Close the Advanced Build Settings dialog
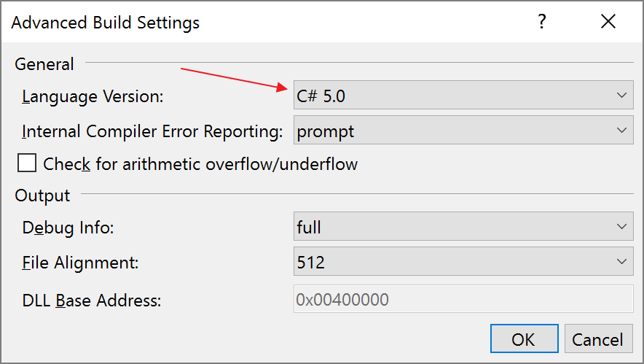644x364 pixels. point(608,23)
